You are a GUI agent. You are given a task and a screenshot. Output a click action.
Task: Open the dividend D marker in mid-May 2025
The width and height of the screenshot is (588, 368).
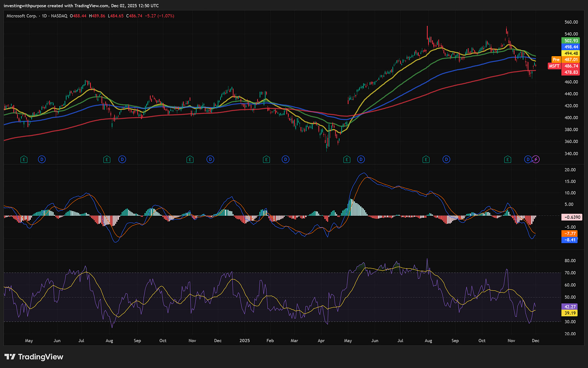point(361,160)
